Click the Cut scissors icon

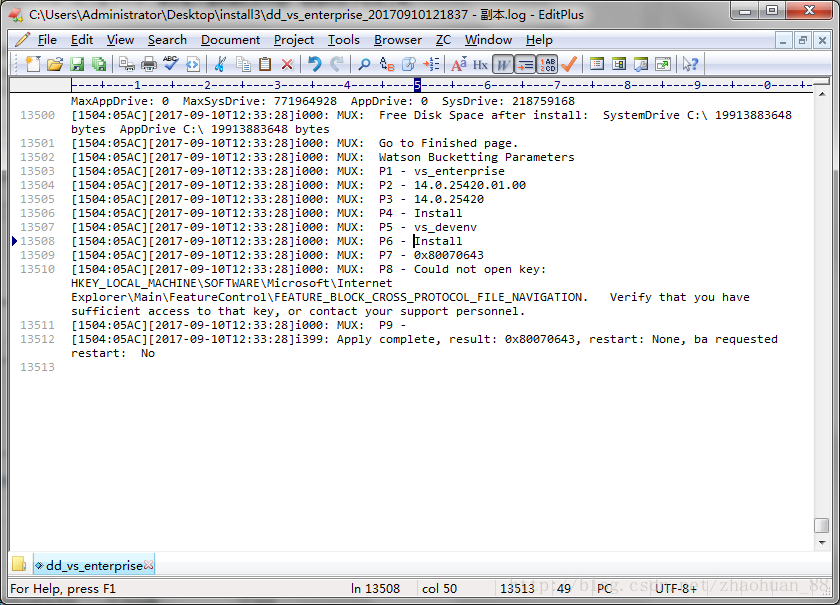pos(220,64)
